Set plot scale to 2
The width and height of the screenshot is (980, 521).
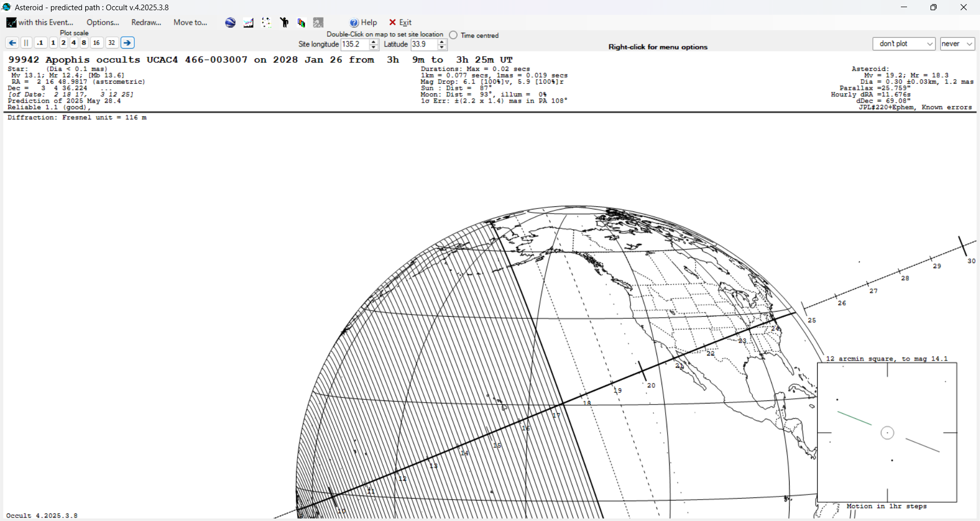[63, 43]
